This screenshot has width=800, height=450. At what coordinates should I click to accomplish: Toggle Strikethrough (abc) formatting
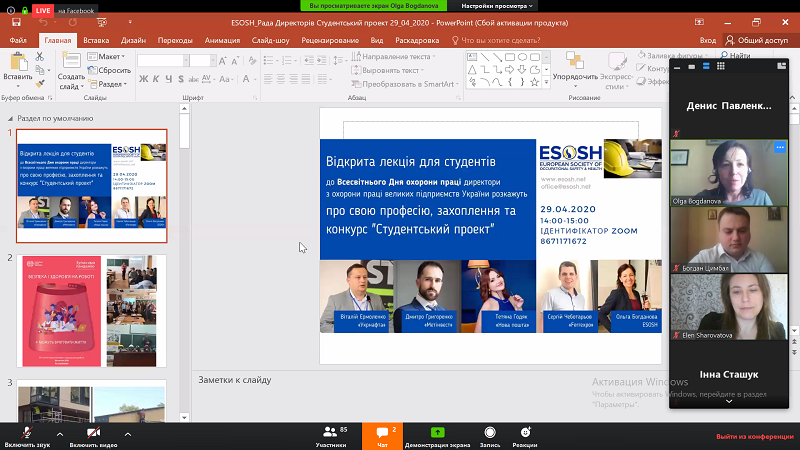[193, 79]
